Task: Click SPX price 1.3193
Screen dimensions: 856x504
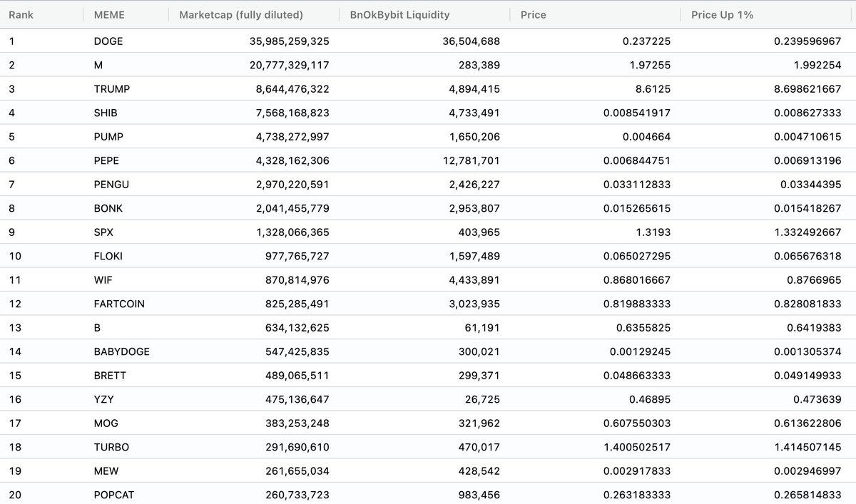Action: (x=652, y=232)
